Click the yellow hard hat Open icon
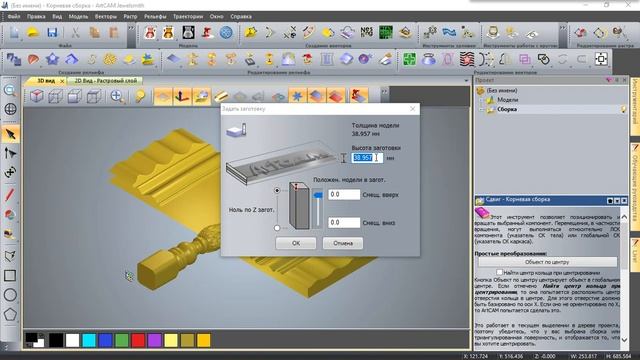The height and width of the screenshot is (360, 640). [33, 32]
